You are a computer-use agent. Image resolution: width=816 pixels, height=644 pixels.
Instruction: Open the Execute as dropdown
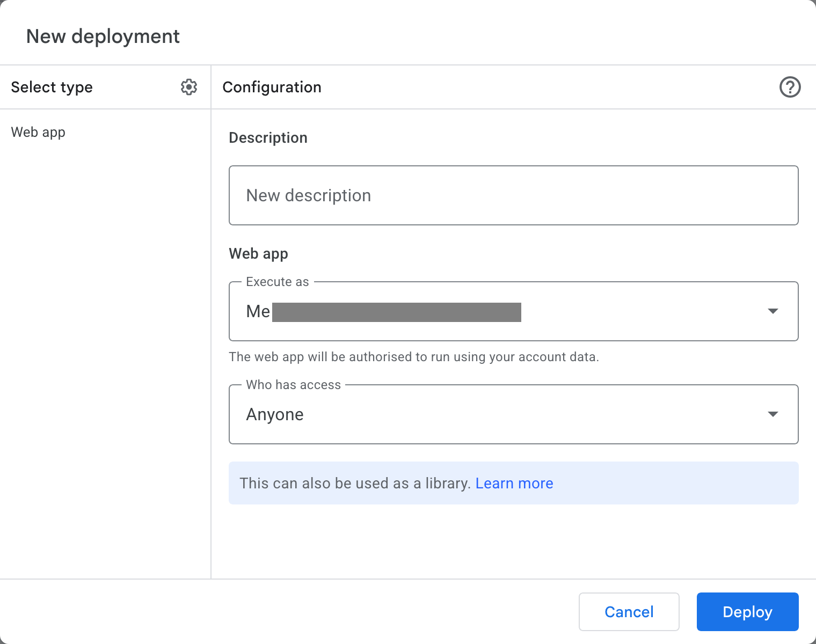click(x=513, y=311)
